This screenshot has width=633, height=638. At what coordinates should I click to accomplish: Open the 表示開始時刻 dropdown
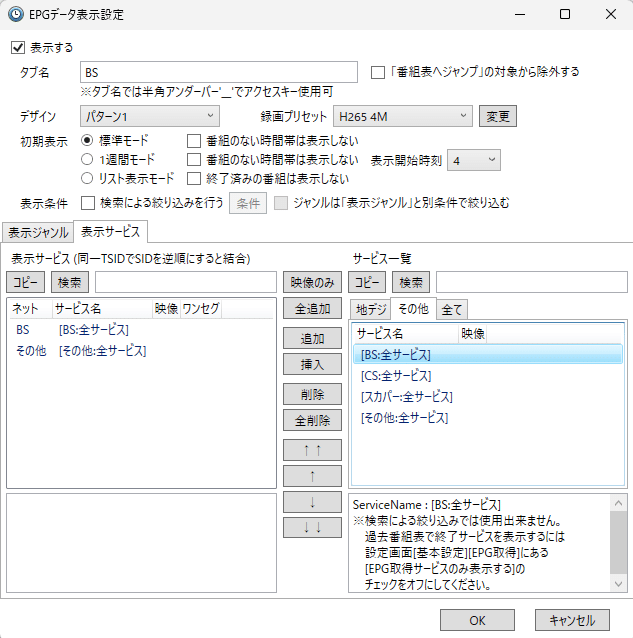(x=474, y=160)
